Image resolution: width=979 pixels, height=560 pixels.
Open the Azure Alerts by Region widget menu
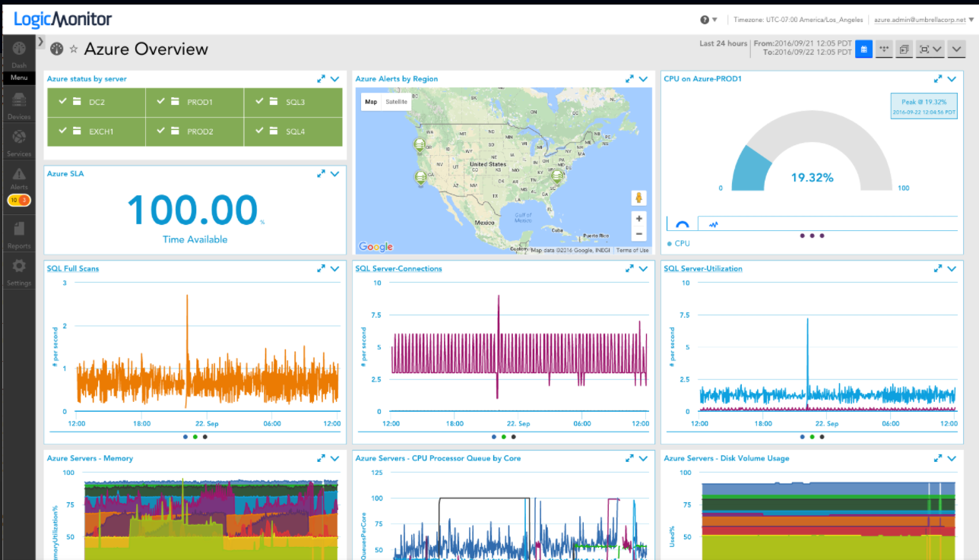click(643, 78)
